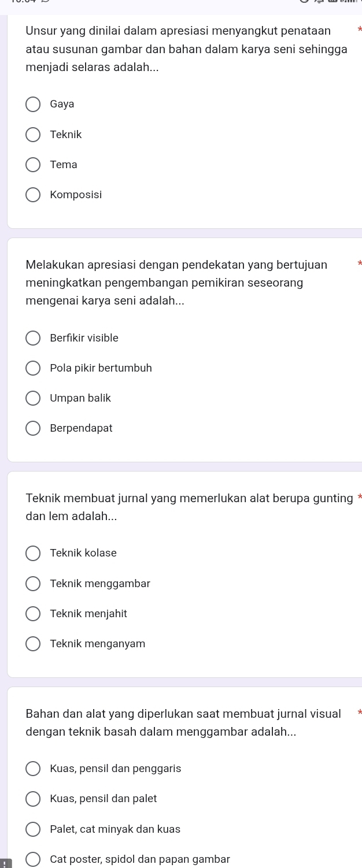The height and width of the screenshot is (868, 362).
Task: Choose the Berfikir visible option
Action: tap(33, 338)
